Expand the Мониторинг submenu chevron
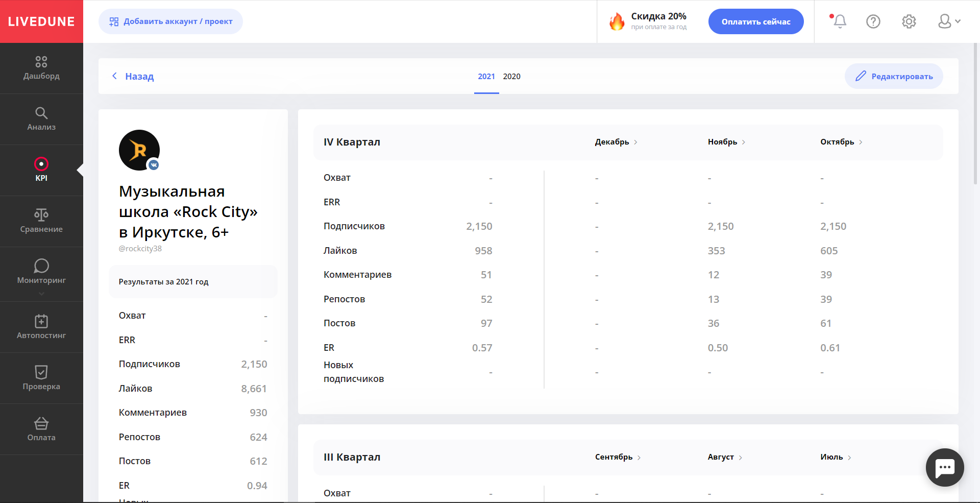The image size is (980, 503). click(x=41, y=294)
